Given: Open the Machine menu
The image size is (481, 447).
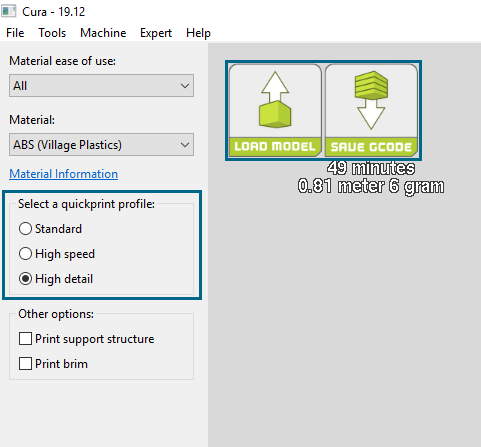Looking at the screenshot, I should (x=103, y=33).
